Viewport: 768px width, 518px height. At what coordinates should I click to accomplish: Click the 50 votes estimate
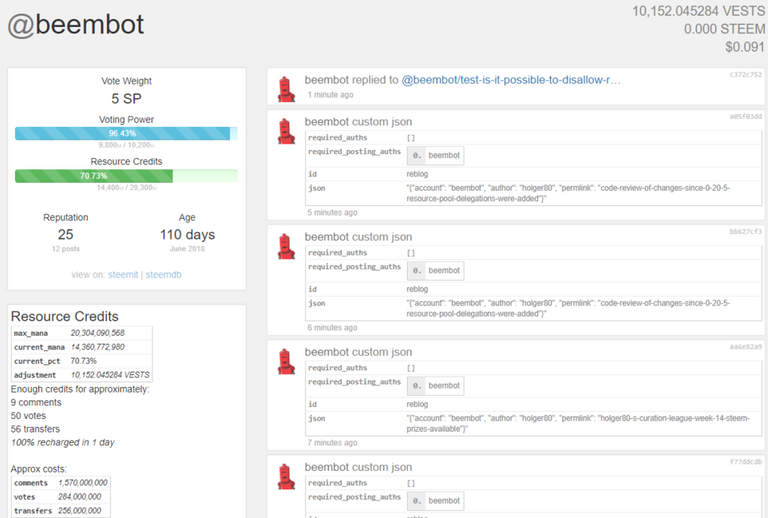coord(28,416)
